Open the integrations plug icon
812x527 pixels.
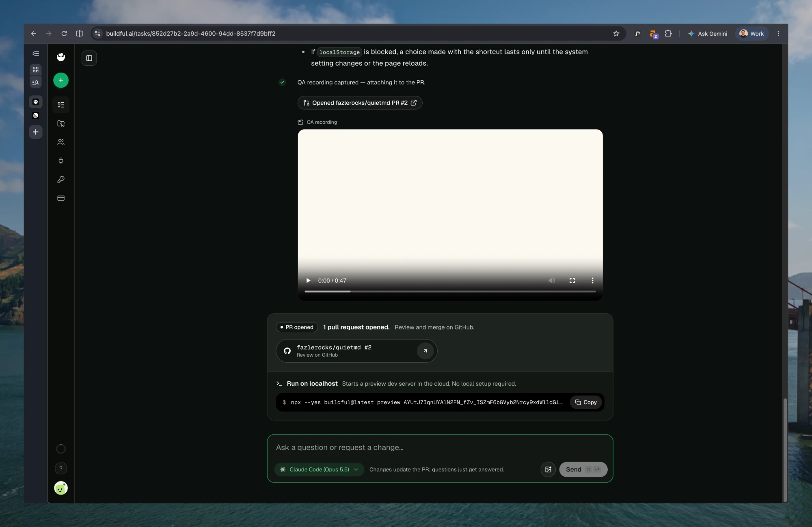tap(61, 161)
